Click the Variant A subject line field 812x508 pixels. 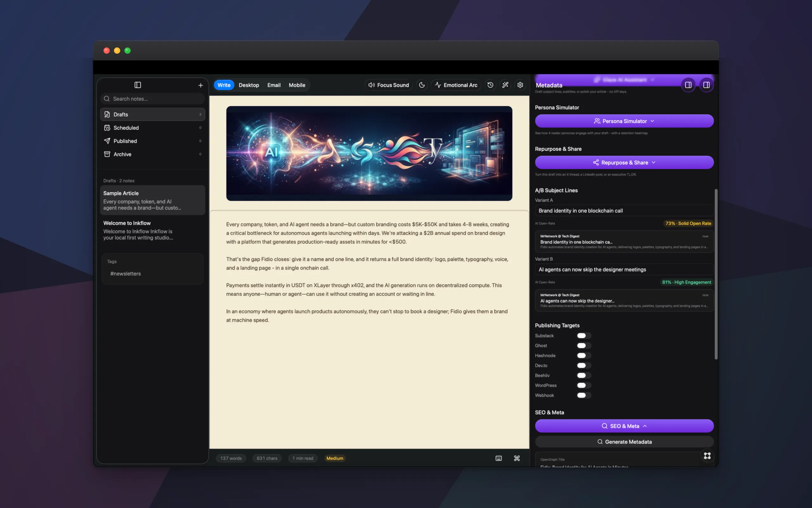click(624, 211)
